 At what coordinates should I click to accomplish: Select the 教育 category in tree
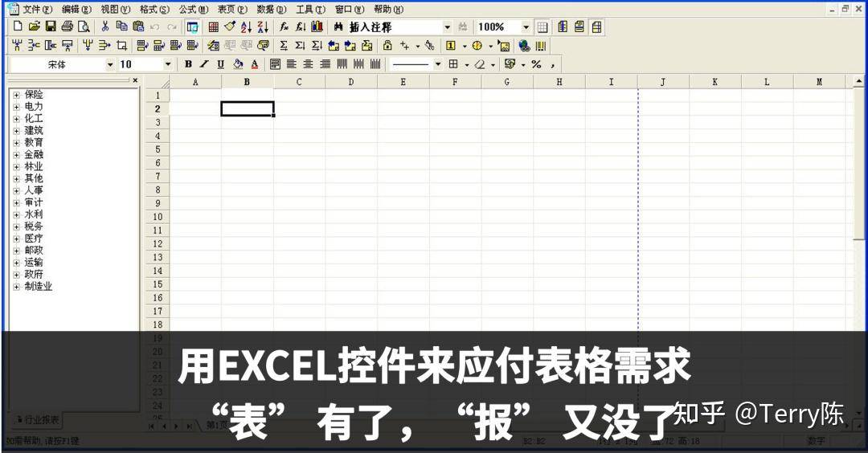click(x=33, y=142)
